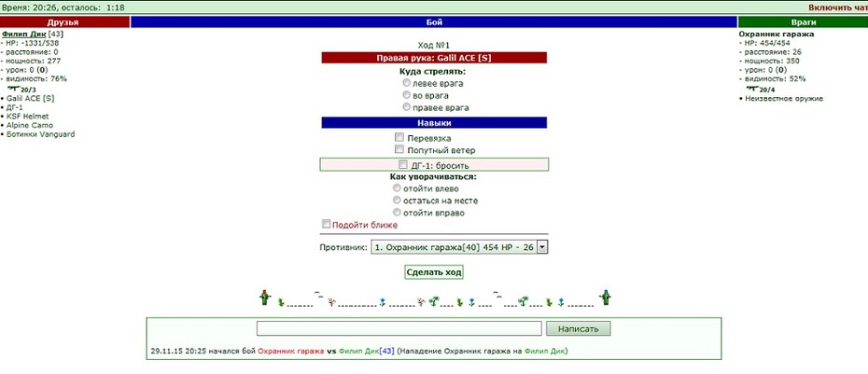868x374 pixels.
Task: Enable the Попутный ветер skill checkbox
Action: [399, 149]
